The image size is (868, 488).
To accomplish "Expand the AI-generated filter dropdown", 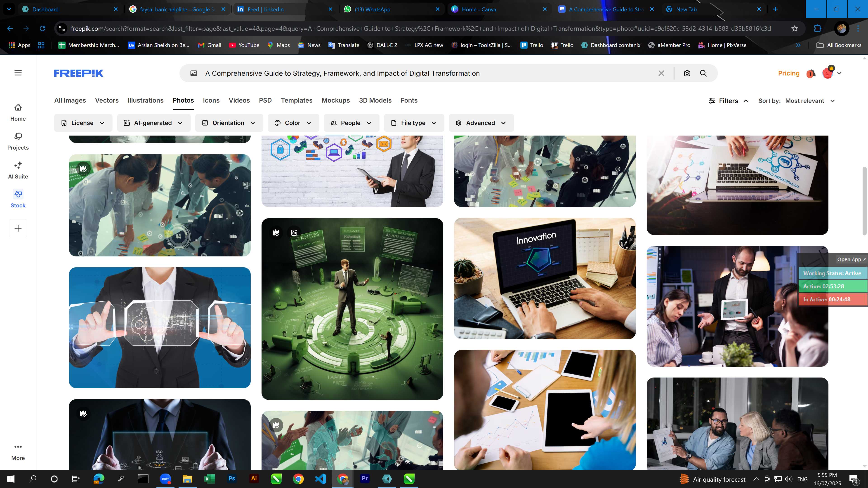I will 154,123.
